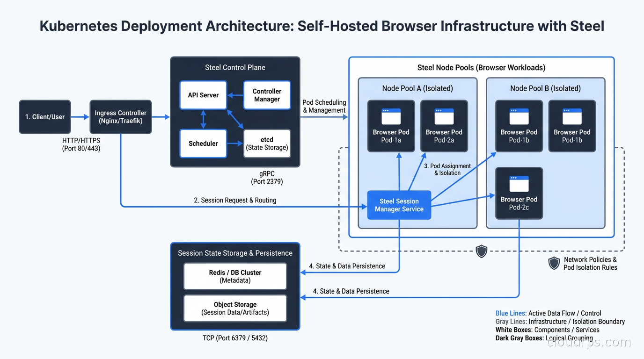The image size is (644, 359).
Task: Click '3. Pod Assignment & Isolation' label
Action: click(x=447, y=169)
